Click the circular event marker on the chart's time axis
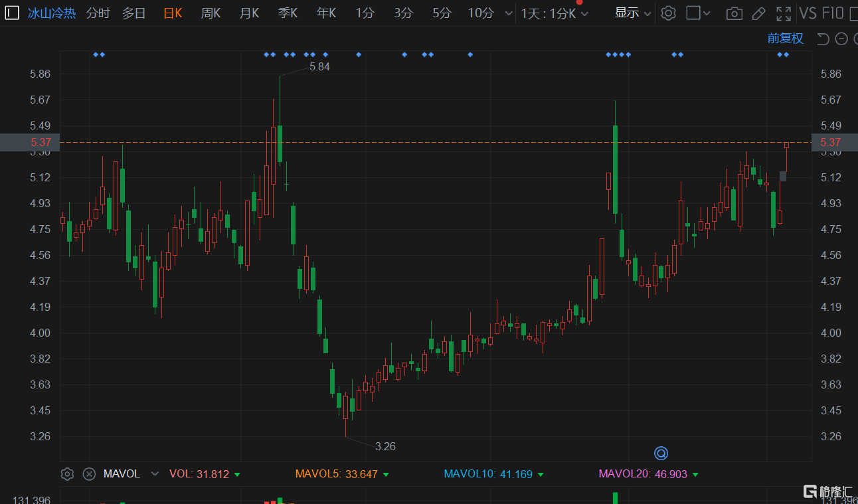 (x=661, y=454)
